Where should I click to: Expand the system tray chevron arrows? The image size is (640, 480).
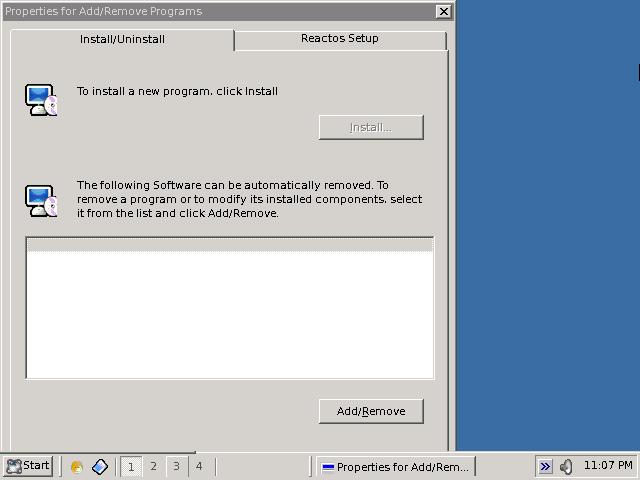pyautogui.click(x=545, y=466)
